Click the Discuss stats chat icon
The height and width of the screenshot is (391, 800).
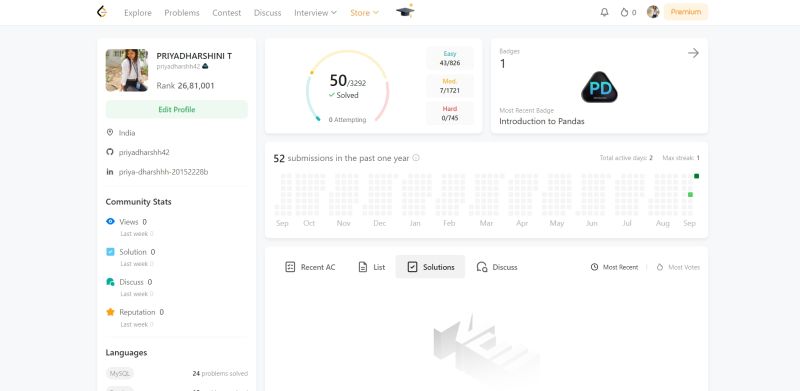tap(110, 282)
